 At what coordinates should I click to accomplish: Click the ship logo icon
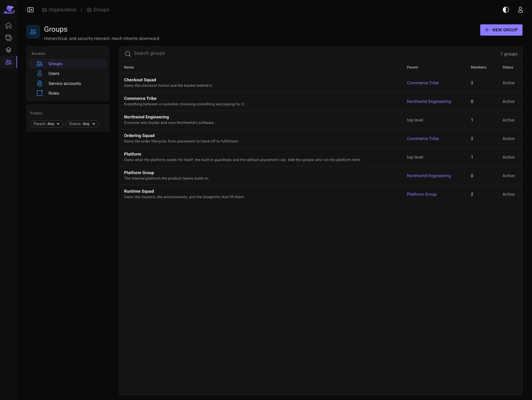pos(9,10)
